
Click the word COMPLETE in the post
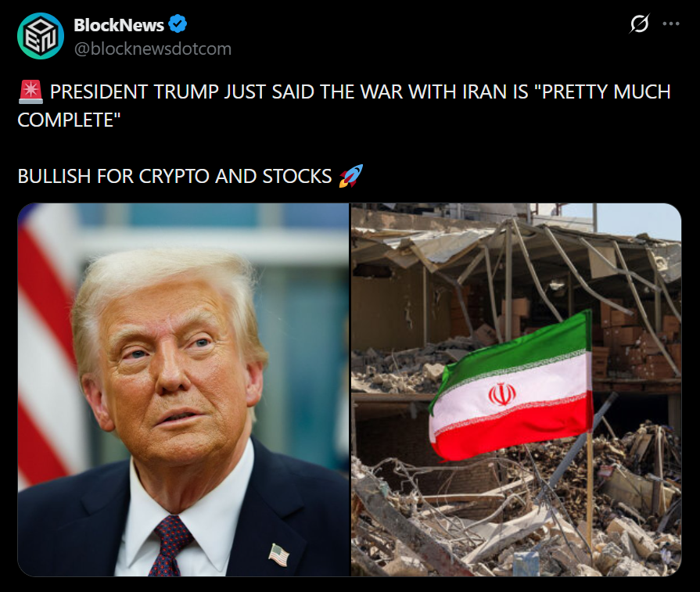coord(69,120)
